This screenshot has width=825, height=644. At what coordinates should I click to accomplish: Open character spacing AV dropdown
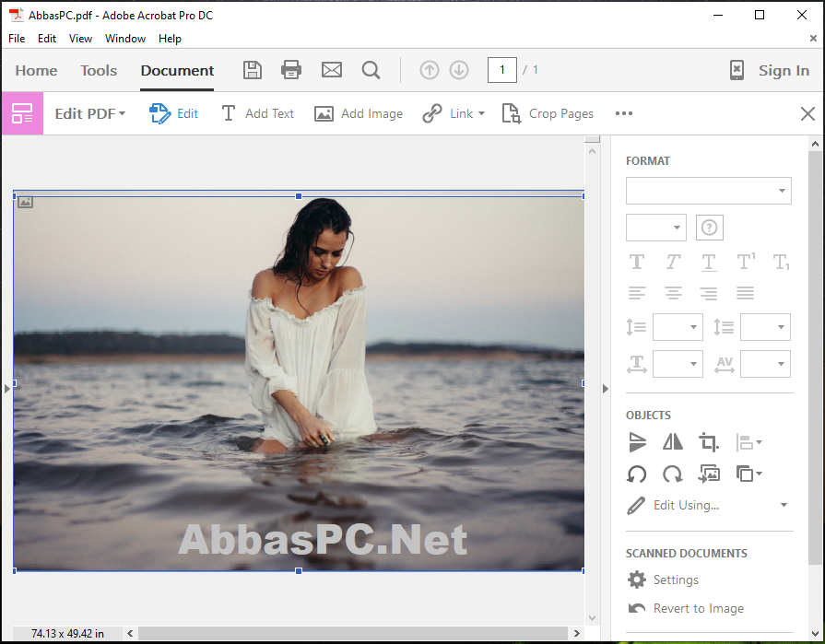point(765,364)
